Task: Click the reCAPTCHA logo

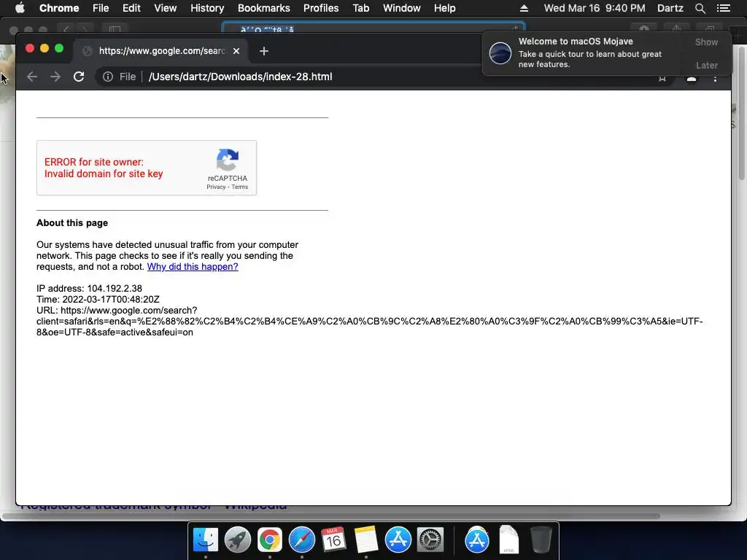Action: pyautogui.click(x=228, y=160)
